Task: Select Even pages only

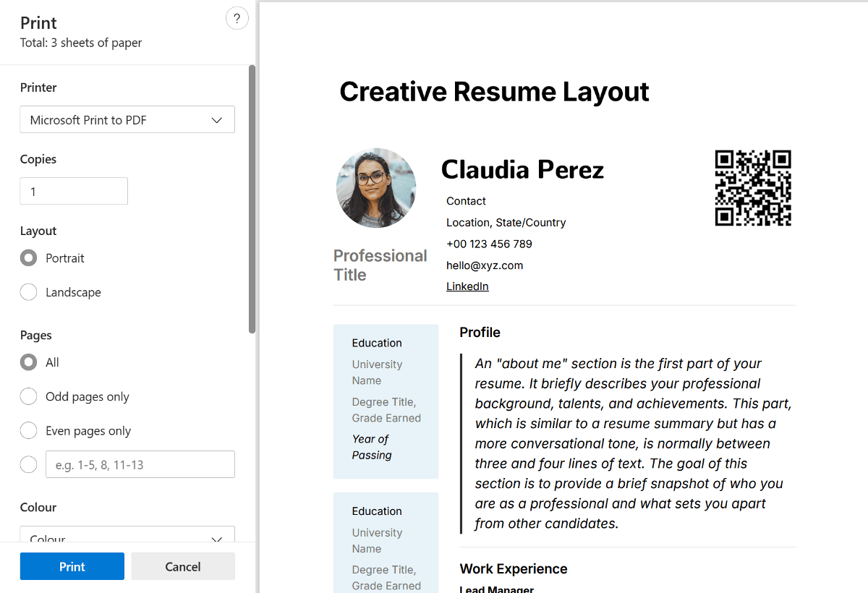Action: (29, 431)
